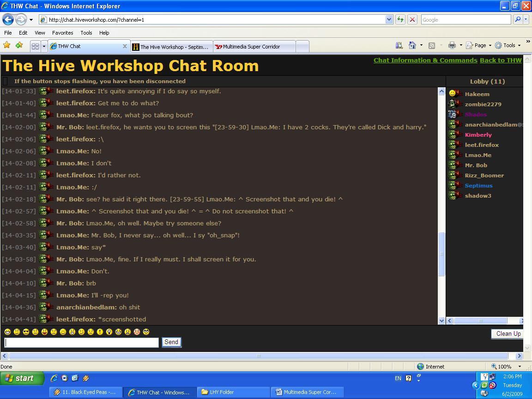532x399 pixels.
Task: Open LHY Folder taskbar button
Action: tap(234, 392)
